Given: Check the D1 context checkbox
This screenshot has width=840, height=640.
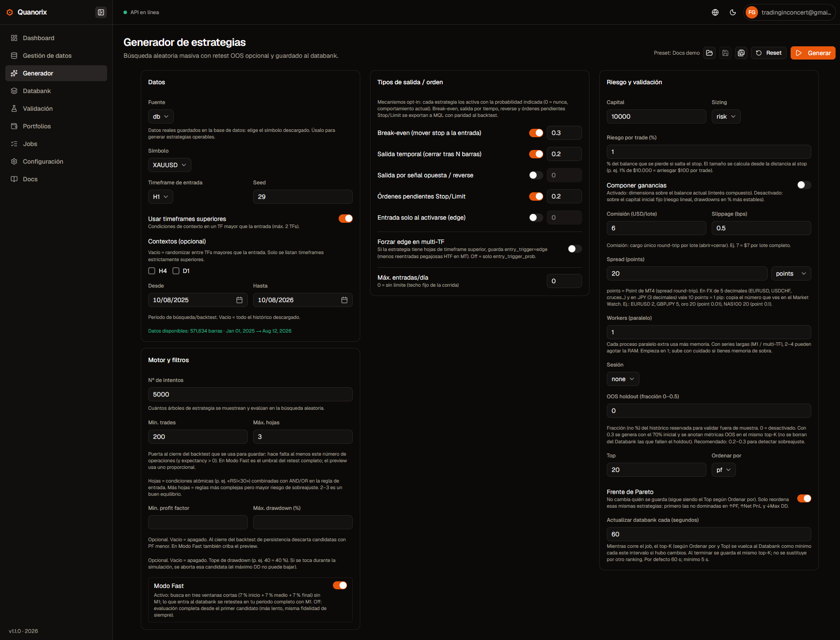Looking at the screenshot, I should (176, 271).
